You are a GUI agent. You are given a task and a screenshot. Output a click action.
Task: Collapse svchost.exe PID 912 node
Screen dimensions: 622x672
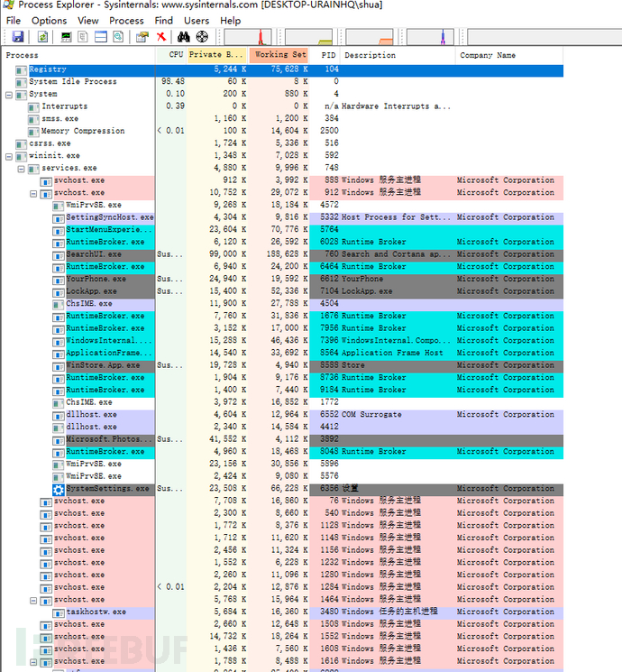pyautogui.click(x=33, y=194)
